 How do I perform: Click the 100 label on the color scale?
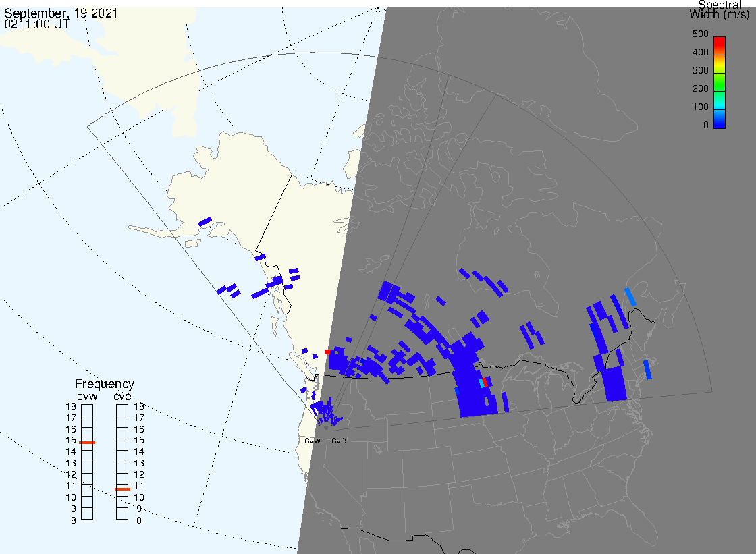point(700,107)
